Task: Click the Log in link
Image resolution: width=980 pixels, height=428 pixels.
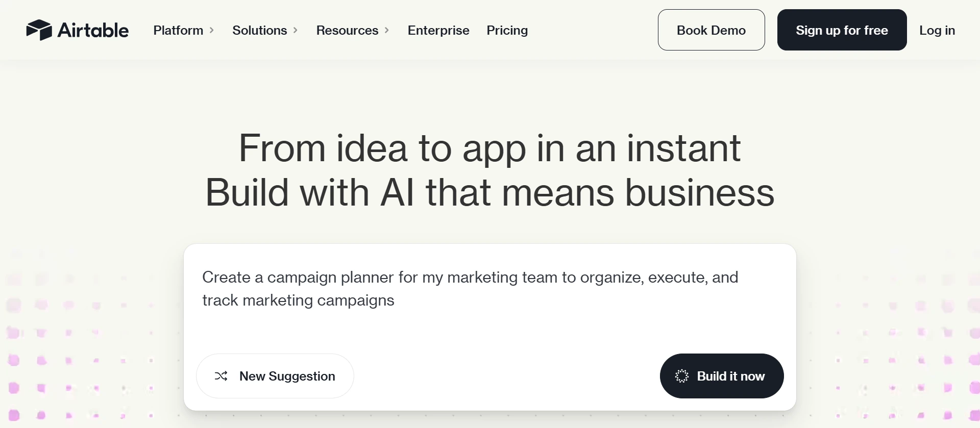Action: 937,30
